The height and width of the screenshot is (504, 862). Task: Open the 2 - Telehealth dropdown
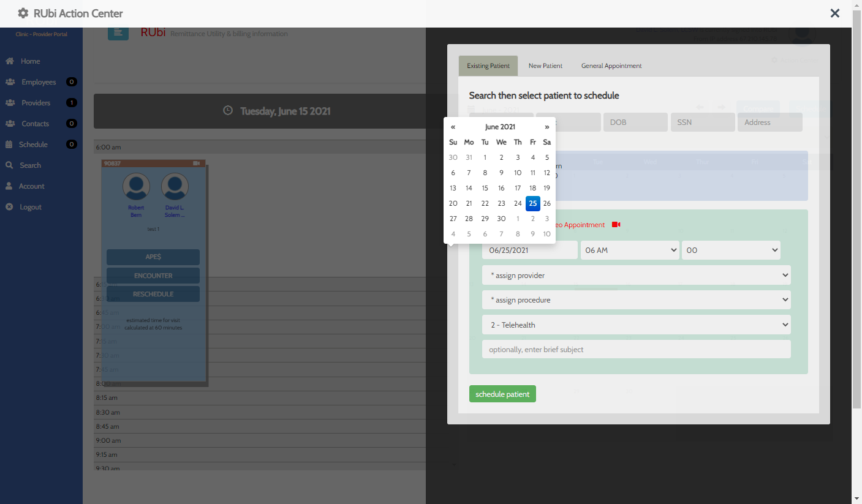(636, 325)
